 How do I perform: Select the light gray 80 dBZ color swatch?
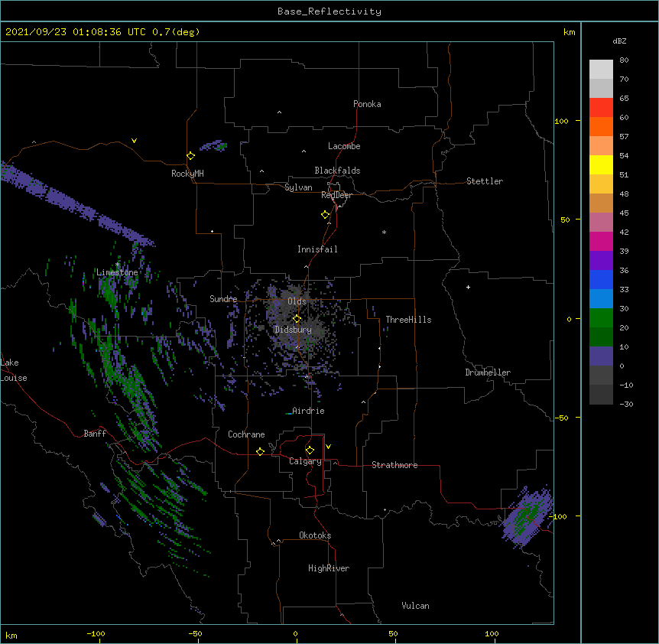pos(601,70)
